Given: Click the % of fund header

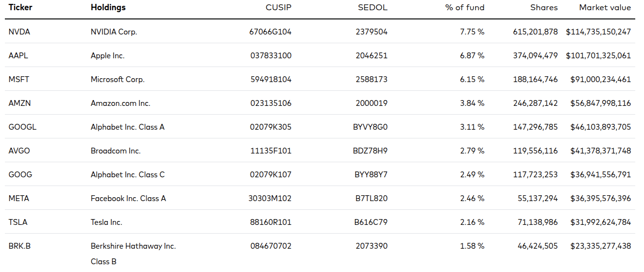Looking at the screenshot, I should 465,8.
